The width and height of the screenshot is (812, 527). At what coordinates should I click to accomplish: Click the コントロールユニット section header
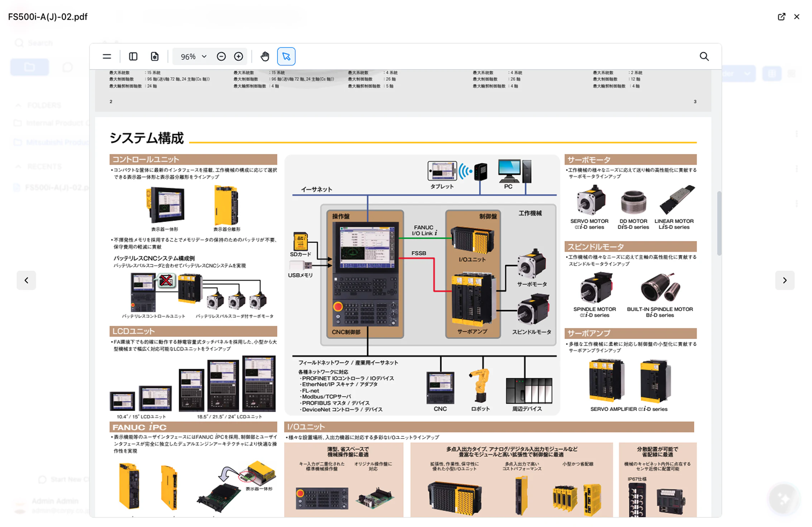click(193, 159)
